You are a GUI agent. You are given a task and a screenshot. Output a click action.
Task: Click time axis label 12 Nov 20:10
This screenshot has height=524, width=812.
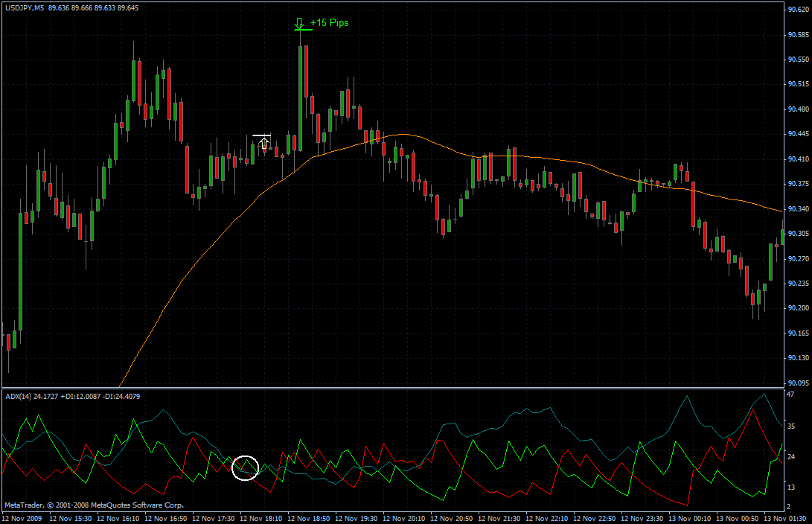[404, 518]
